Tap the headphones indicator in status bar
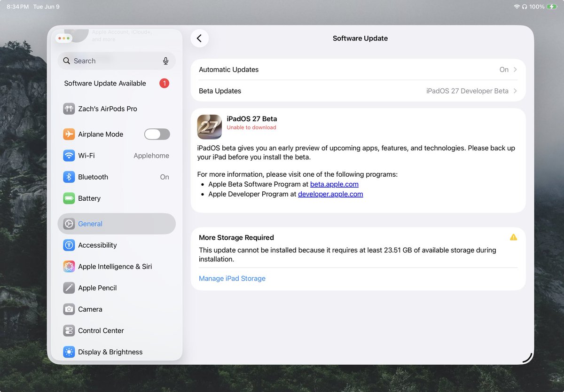The image size is (564, 392). pyautogui.click(x=524, y=7)
